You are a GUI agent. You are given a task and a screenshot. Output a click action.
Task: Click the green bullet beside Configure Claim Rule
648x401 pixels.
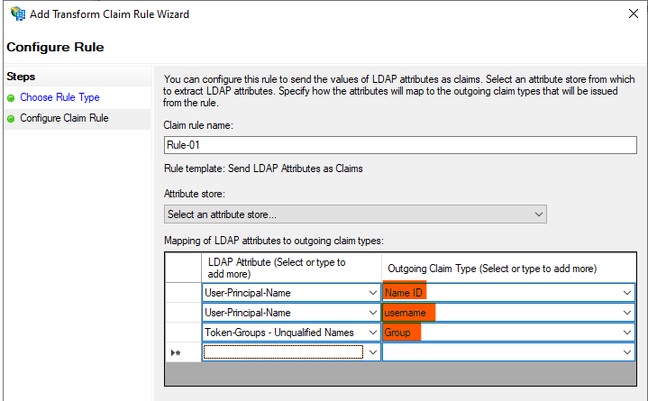click(11, 118)
